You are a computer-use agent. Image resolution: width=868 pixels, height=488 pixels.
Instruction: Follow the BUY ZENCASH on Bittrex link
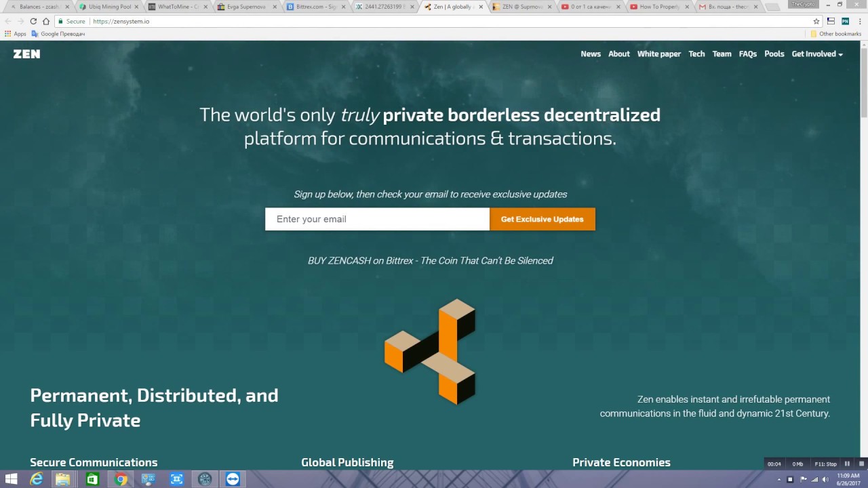pos(430,260)
